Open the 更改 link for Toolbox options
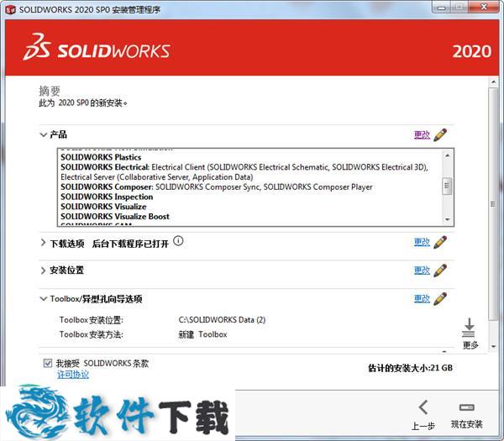The image size is (504, 441). coord(422,298)
